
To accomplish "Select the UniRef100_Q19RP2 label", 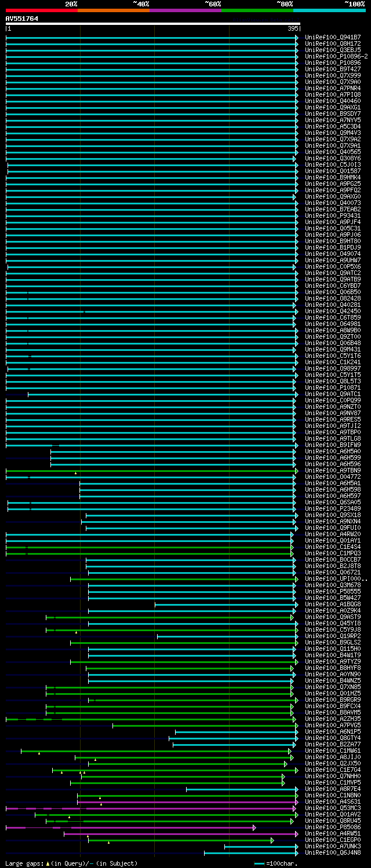I will pyautogui.click(x=333, y=636).
